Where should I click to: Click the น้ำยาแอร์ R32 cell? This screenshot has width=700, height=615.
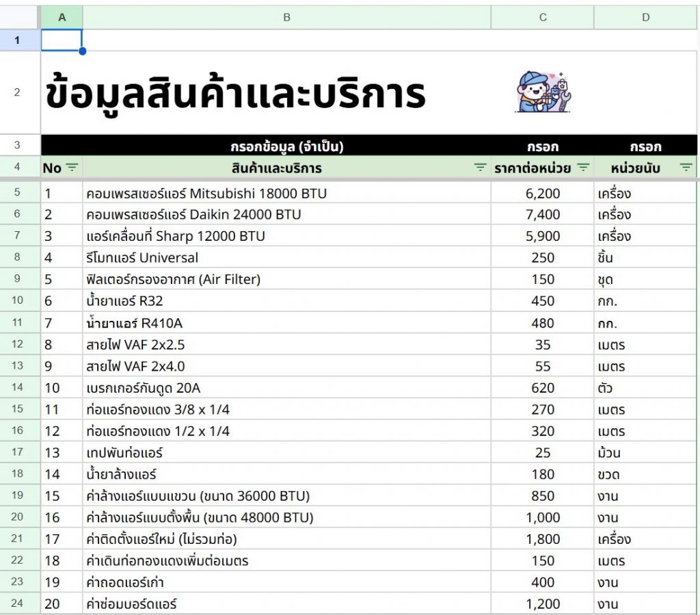click(x=286, y=301)
